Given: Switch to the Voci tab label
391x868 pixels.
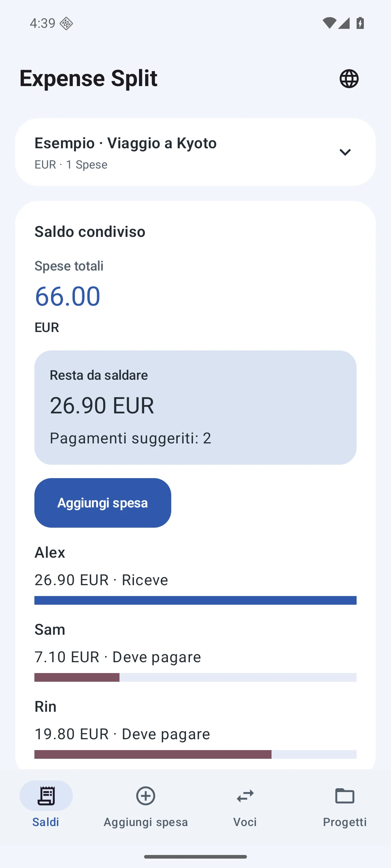Looking at the screenshot, I should point(245,822).
